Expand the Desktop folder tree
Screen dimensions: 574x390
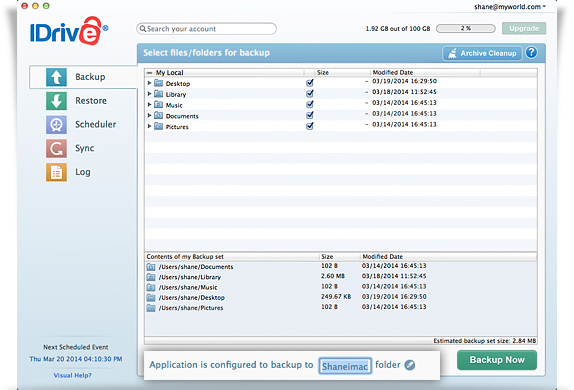[149, 83]
